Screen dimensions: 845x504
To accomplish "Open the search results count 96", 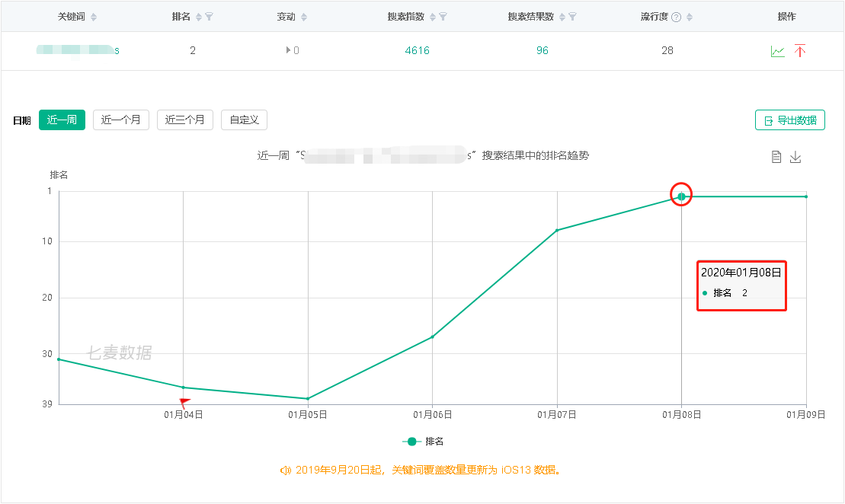I will click(x=542, y=51).
